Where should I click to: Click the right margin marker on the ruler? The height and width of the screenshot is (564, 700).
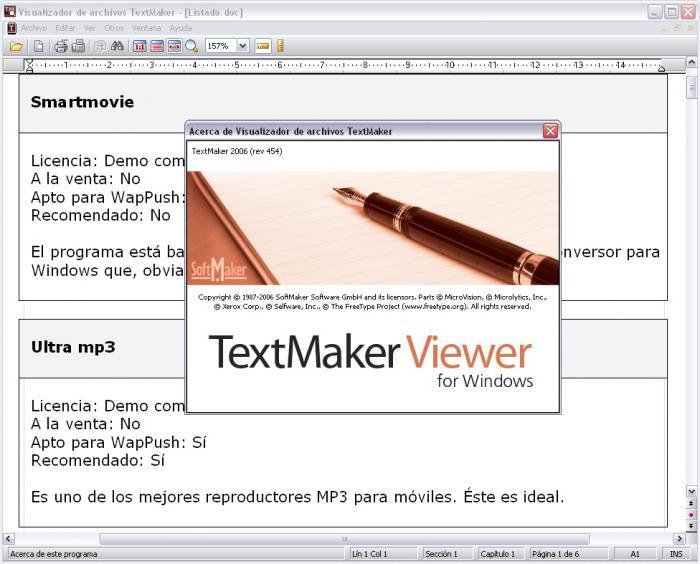tap(661, 67)
